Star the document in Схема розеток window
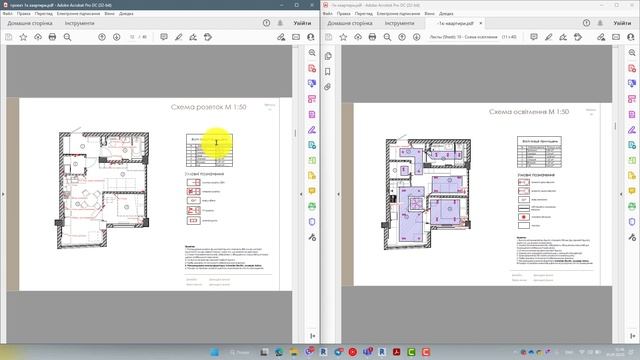Viewport: 640px width, 360px height. pos(23,37)
